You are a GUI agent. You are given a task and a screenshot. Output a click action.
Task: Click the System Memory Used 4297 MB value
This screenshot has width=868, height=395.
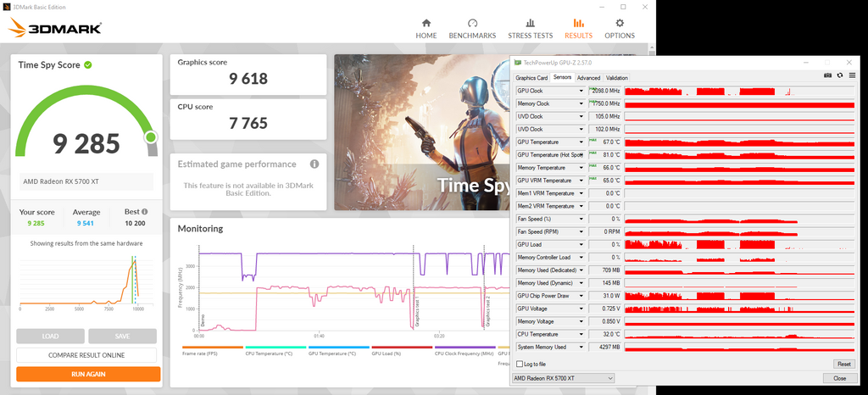[x=605, y=347]
